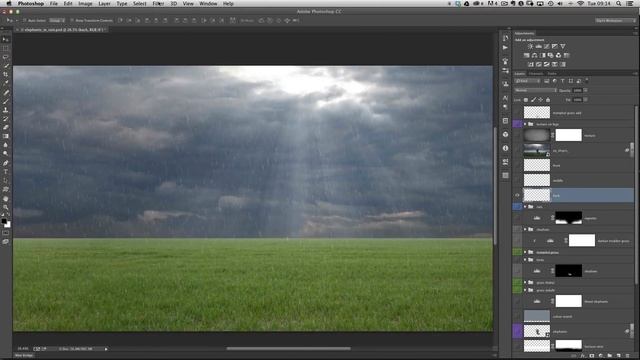Switch to the Channels tab
The height and width of the screenshot is (360, 640).
point(536,73)
